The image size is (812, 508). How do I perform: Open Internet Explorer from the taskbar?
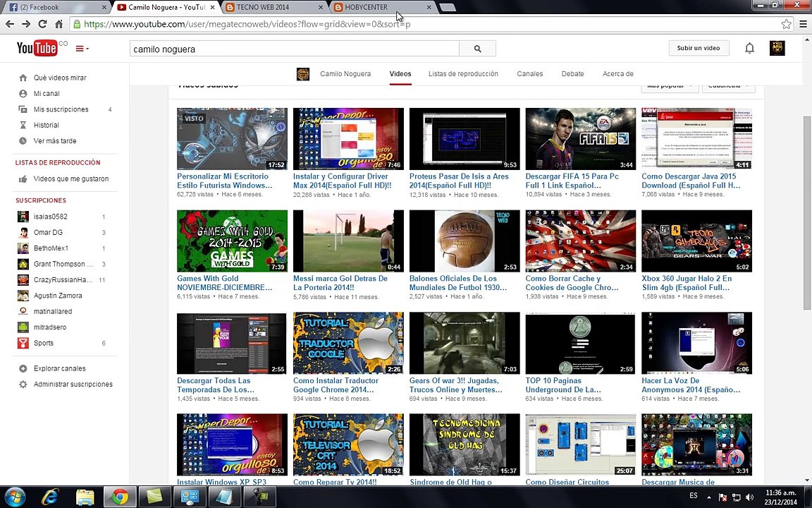pos(50,497)
